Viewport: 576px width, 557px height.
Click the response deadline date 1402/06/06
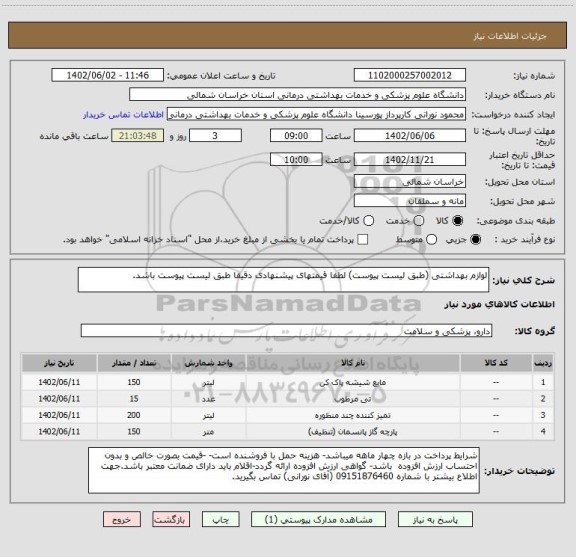tap(410, 136)
